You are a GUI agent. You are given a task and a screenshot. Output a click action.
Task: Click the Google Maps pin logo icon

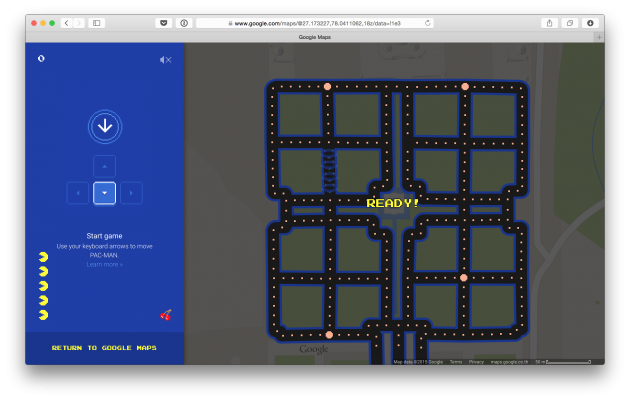pyautogui.click(x=40, y=59)
